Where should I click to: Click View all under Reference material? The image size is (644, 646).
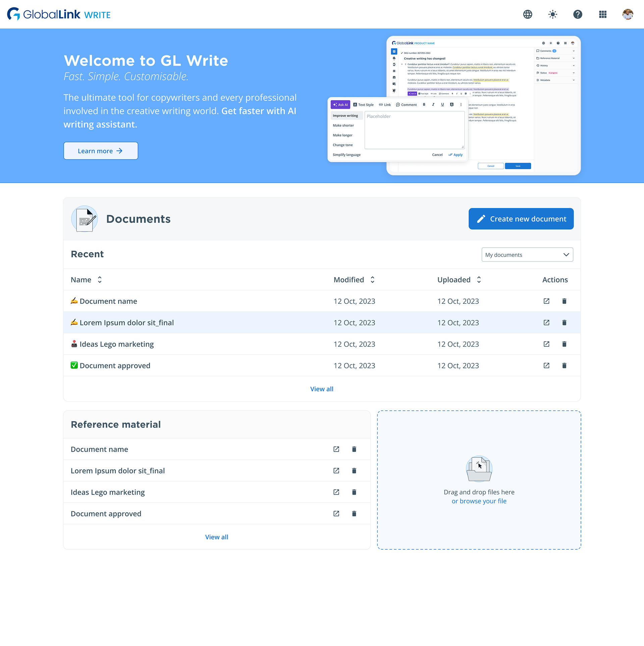click(217, 537)
